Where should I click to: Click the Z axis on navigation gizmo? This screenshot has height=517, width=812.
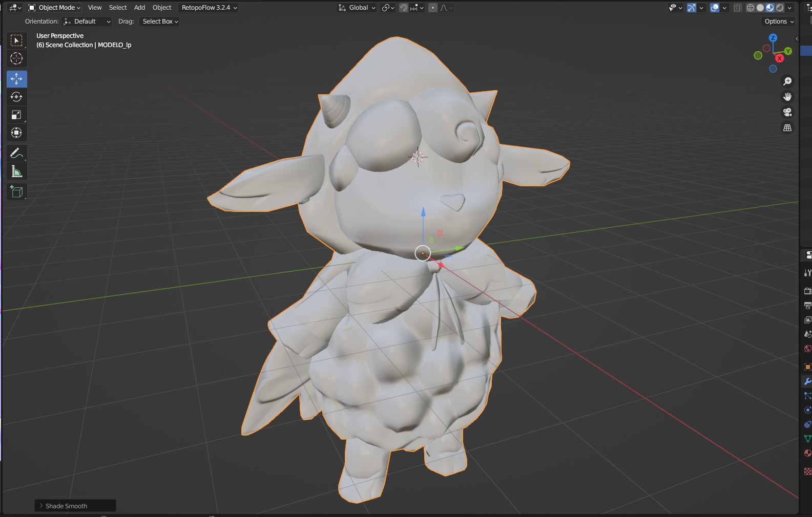pos(773,38)
